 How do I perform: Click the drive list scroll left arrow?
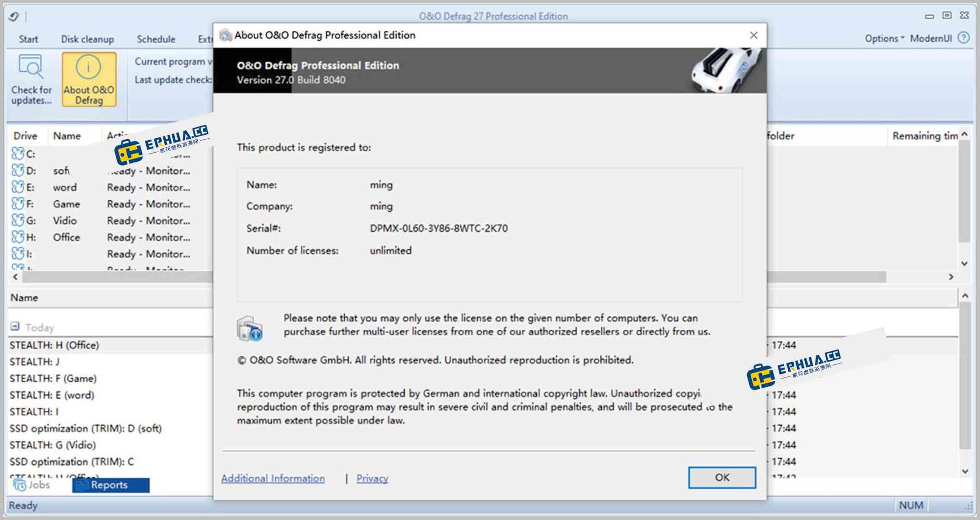coord(15,277)
